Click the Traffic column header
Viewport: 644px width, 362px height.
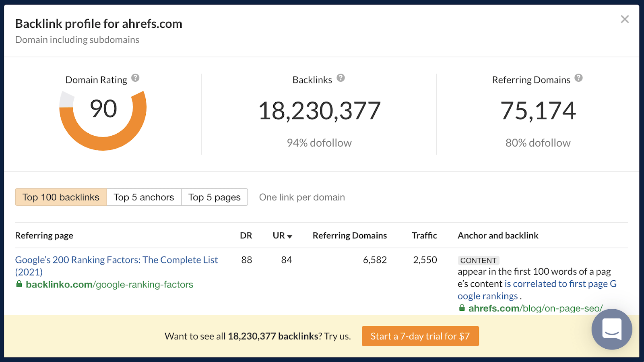pos(424,236)
